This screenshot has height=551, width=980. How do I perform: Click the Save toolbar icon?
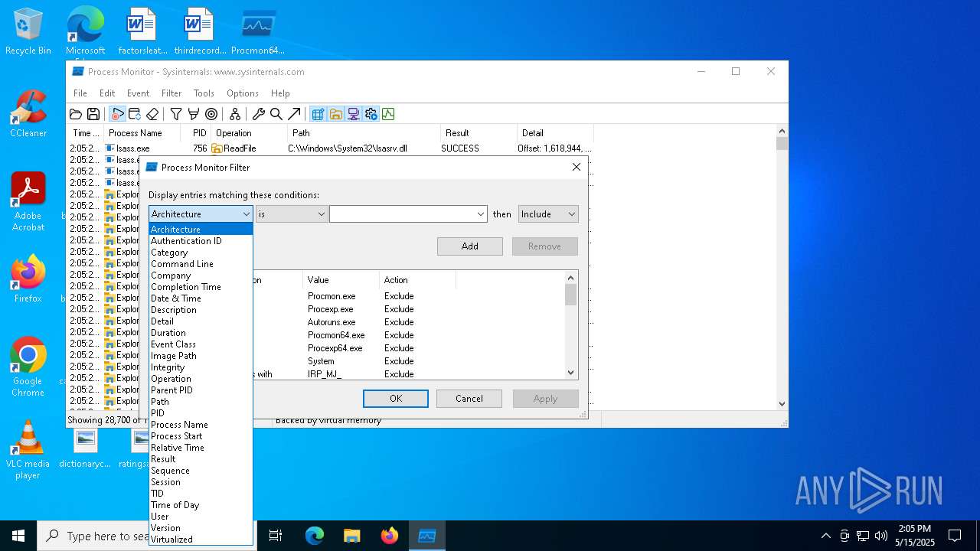click(93, 114)
